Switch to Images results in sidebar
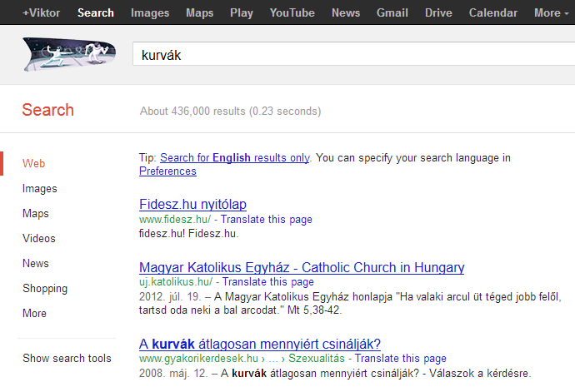The image size is (575, 392). pos(40,189)
